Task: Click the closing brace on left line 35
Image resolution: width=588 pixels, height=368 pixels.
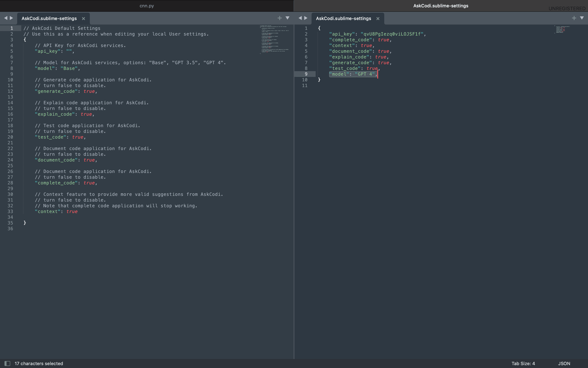Action: 25,223
